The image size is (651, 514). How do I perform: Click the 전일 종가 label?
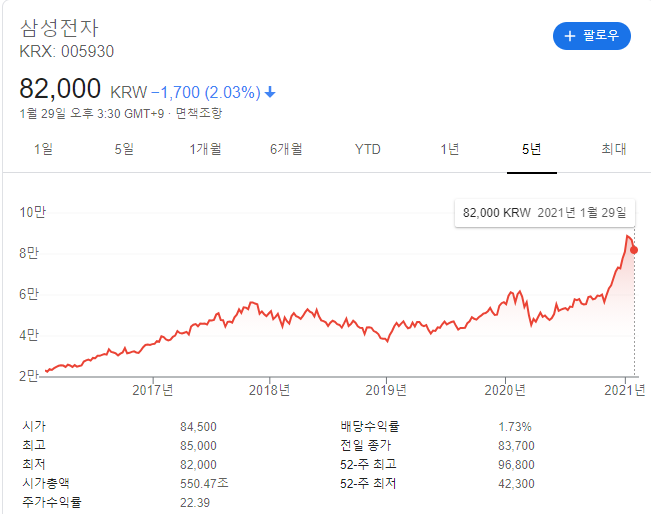(x=366, y=445)
